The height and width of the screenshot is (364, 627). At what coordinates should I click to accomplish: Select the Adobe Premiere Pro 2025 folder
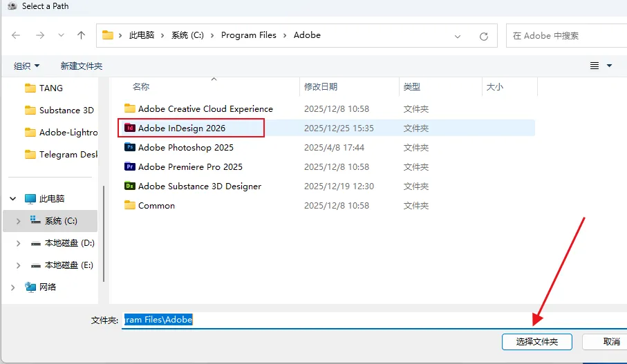point(190,166)
